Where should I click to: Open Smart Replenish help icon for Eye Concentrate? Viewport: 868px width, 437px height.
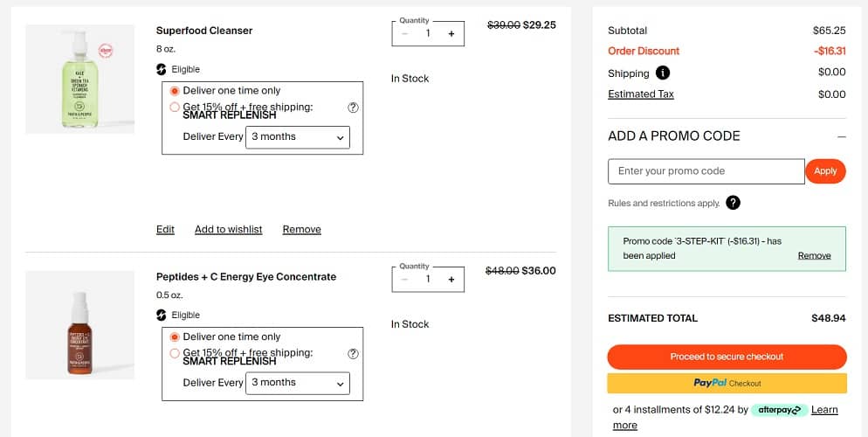[x=353, y=353]
